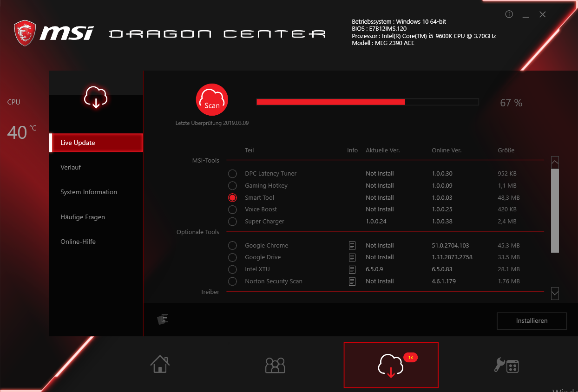The height and width of the screenshot is (392, 578).
Task: Select the Norton Security Scan radio button
Action: (x=232, y=281)
